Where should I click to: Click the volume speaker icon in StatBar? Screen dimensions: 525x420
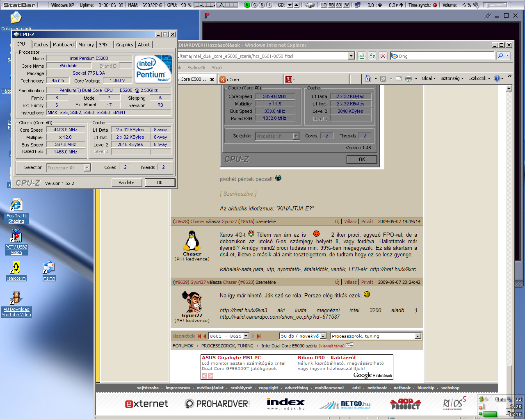pyautogui.click(x=476, y=5)
